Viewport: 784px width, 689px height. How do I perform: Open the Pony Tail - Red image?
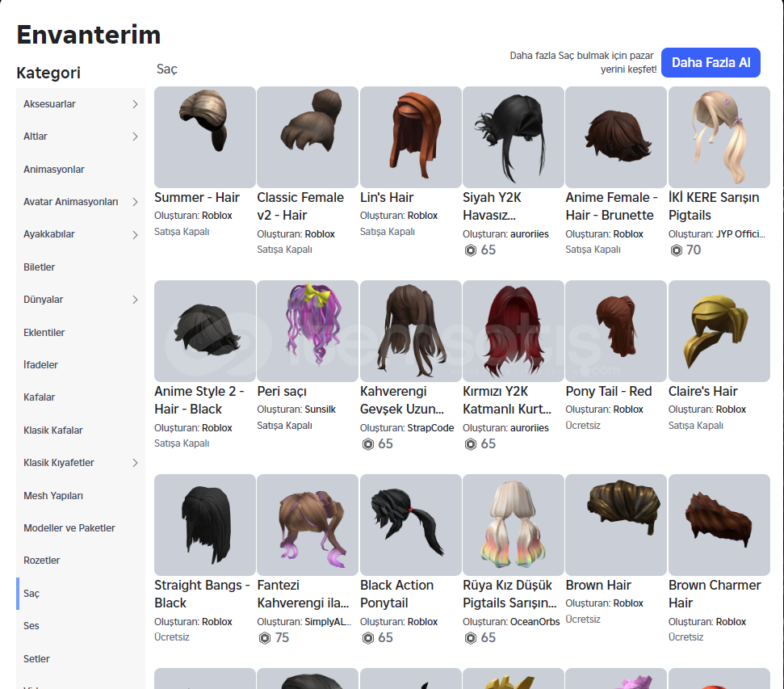tap(616, 330)
